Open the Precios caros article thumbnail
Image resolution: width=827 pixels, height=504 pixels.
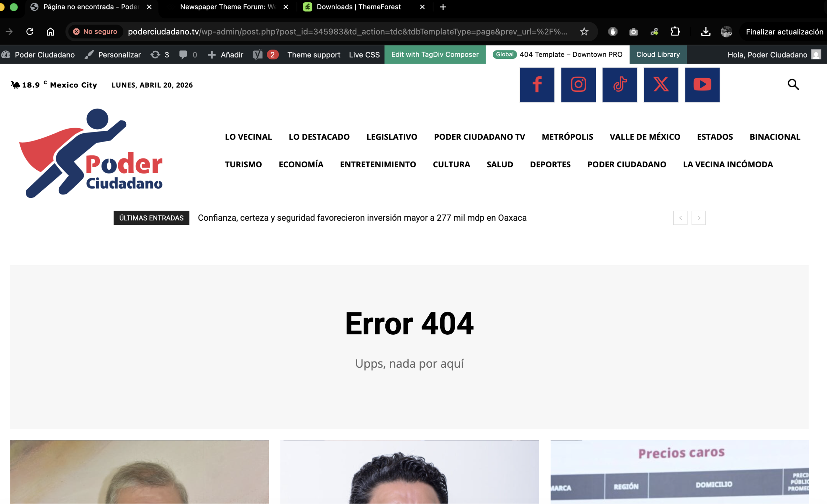pyautogui.click(x=680, y=472)
